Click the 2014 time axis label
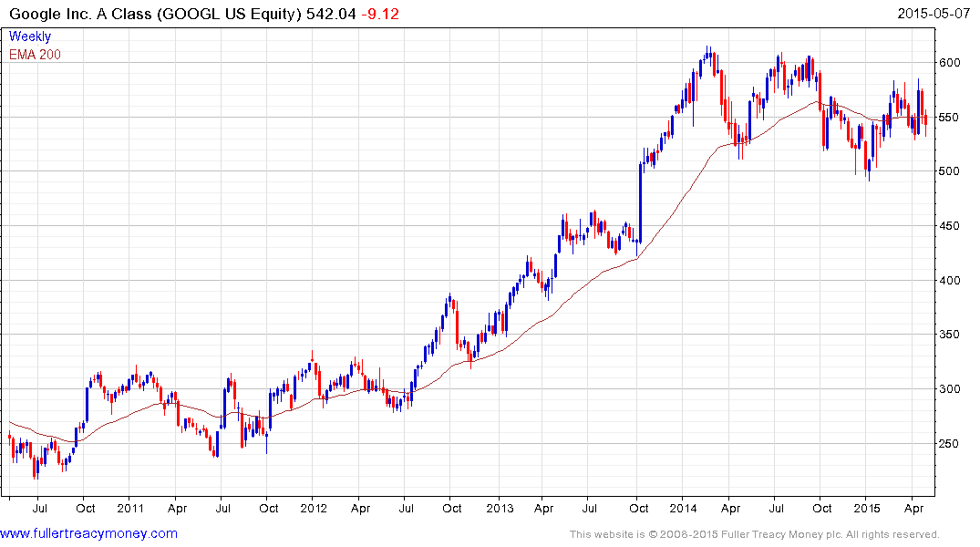Screen dimensions: 980x547 (x=683, y=508)
